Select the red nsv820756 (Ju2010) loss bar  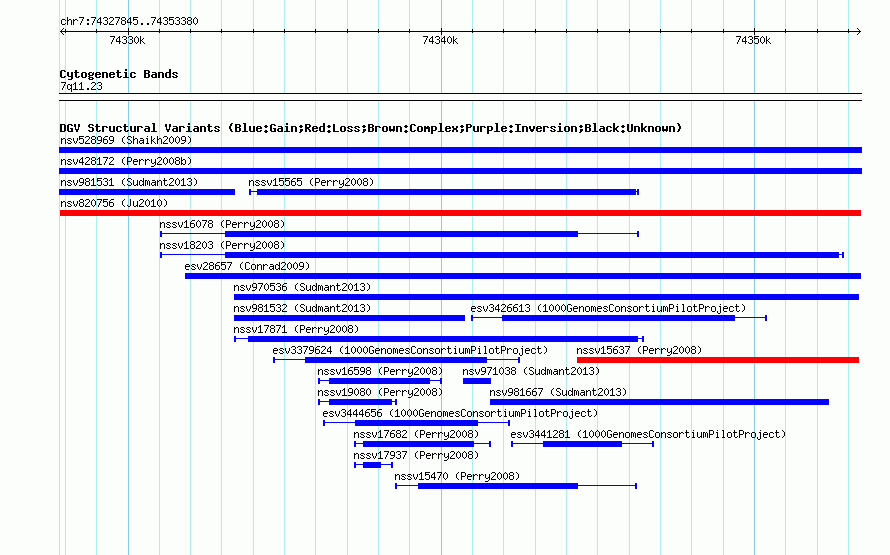click(x=460, y=213)
